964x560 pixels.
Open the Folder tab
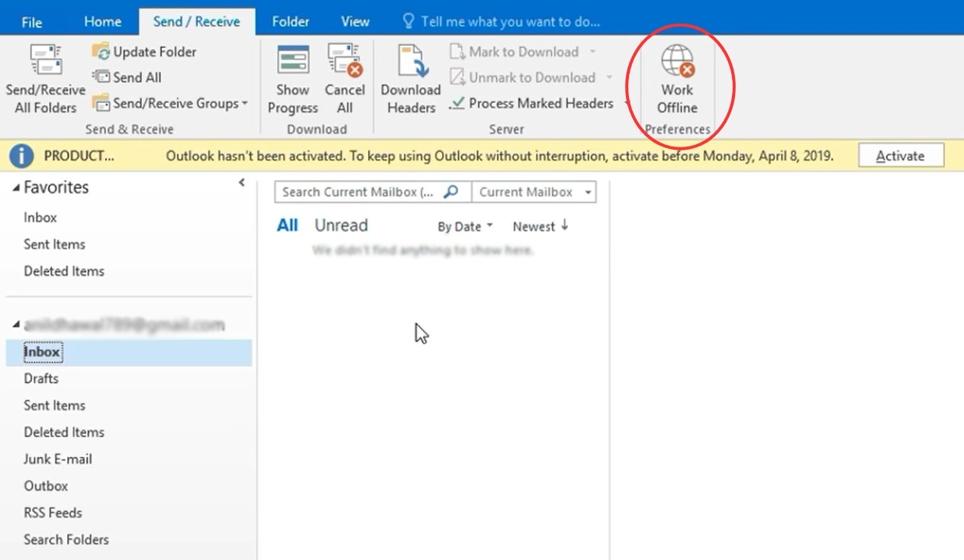click(291, 22)
